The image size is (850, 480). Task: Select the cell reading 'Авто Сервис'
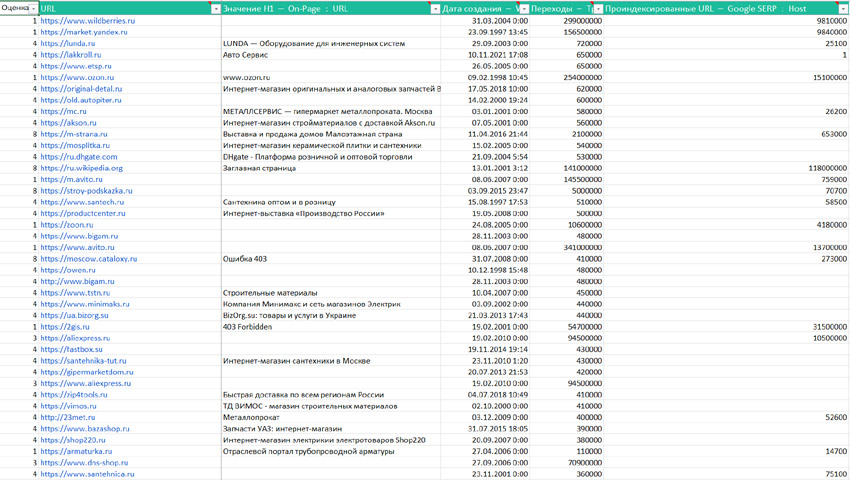[331, 55]
